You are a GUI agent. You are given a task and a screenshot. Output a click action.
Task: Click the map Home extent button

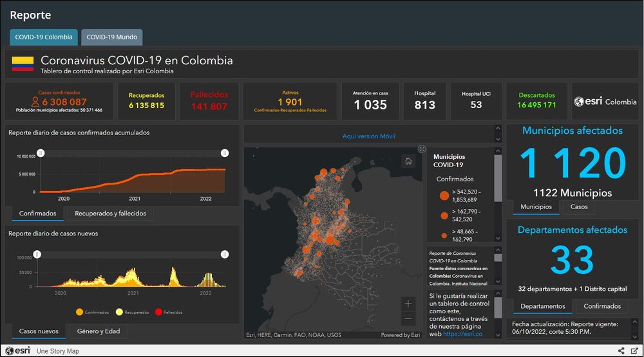click(x=408, y=161)
